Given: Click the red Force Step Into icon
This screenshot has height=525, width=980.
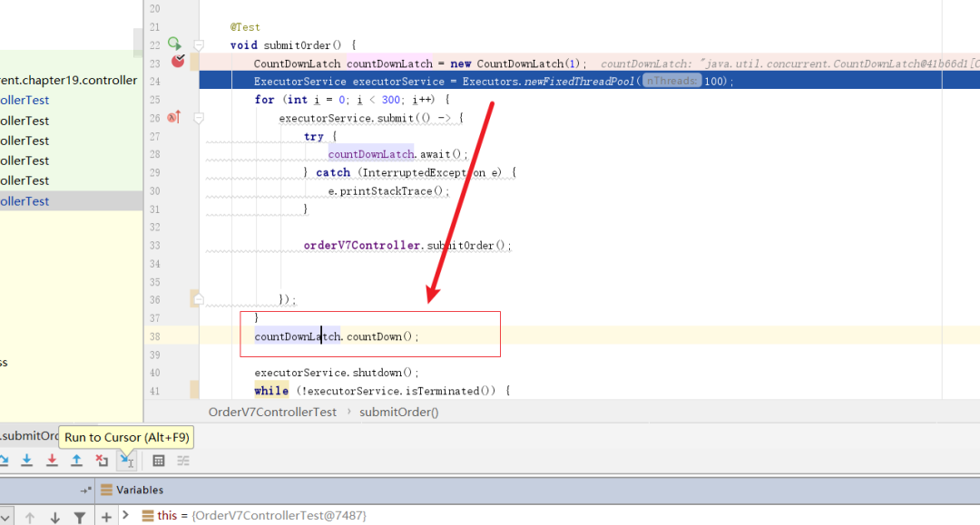Looking at the screenshot, I should 52,461.
